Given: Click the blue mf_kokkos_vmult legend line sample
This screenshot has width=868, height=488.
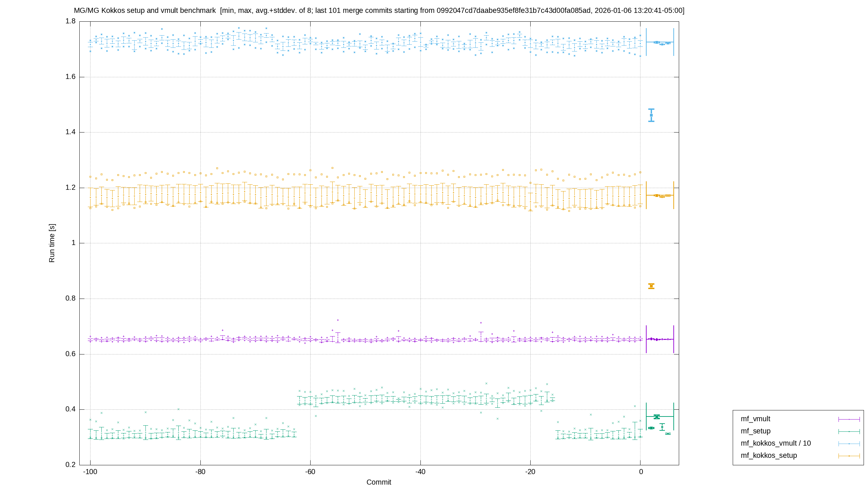Looking at the screenshot, I should point(849,444).
